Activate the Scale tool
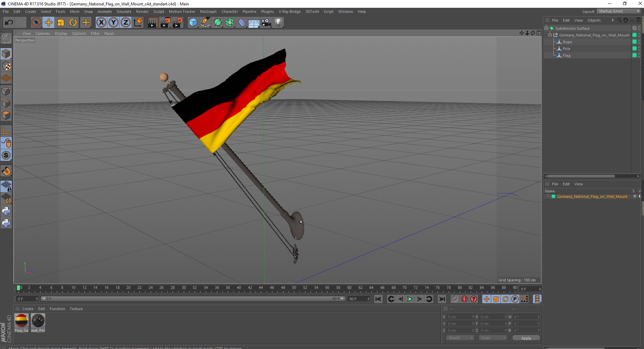644x349 pixels. point(61,23)
